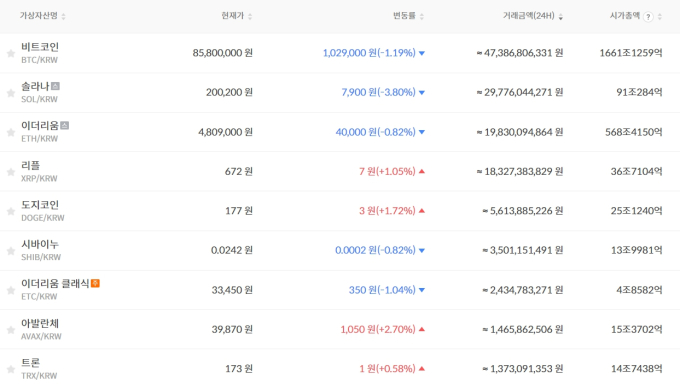This screenshot has width=680, height=388.
Task: Click the 현재가 column header text
Action: [233, 16]
